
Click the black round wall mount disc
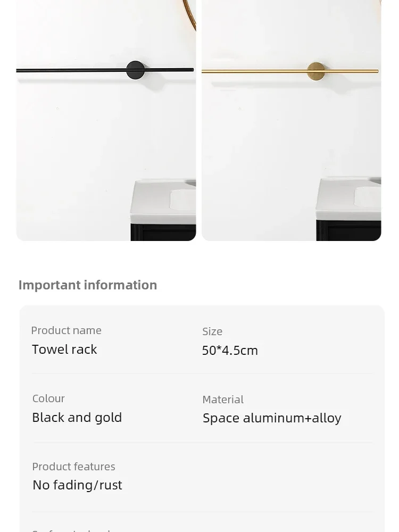[x=135, y=70]
